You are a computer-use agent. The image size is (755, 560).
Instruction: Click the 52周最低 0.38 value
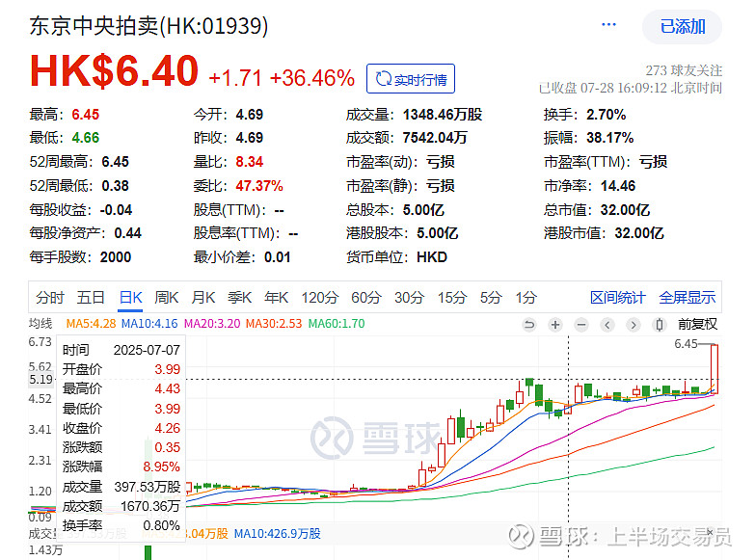point(115,186)
